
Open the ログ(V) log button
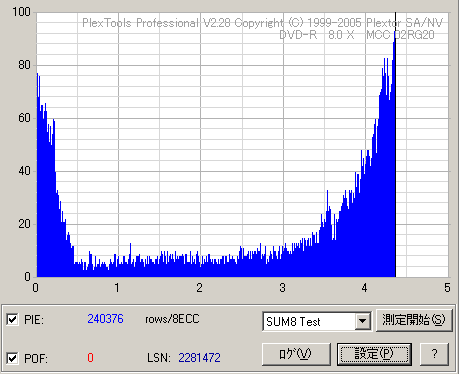[x=296, y=354]
